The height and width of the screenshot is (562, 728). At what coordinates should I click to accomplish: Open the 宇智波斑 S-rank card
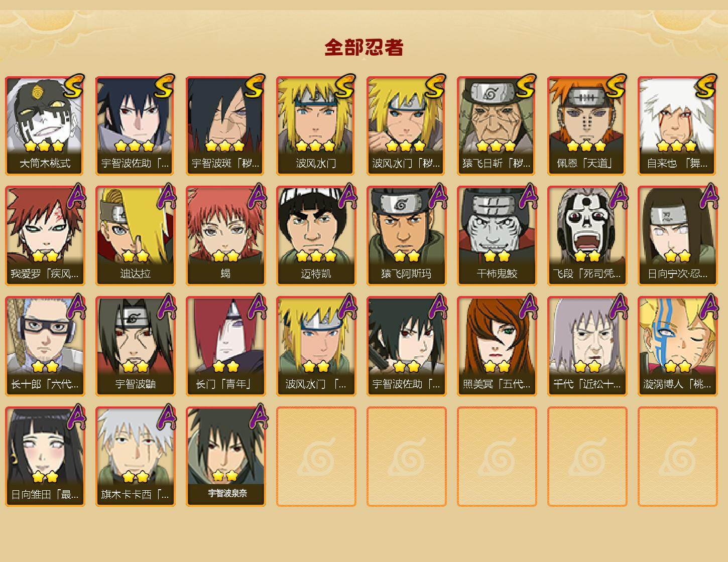(225, 125)
